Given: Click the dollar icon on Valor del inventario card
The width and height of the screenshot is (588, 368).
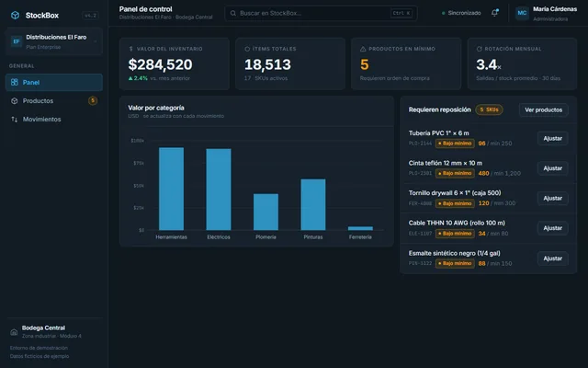Looking at the screenshot, I should coord(130,49).
